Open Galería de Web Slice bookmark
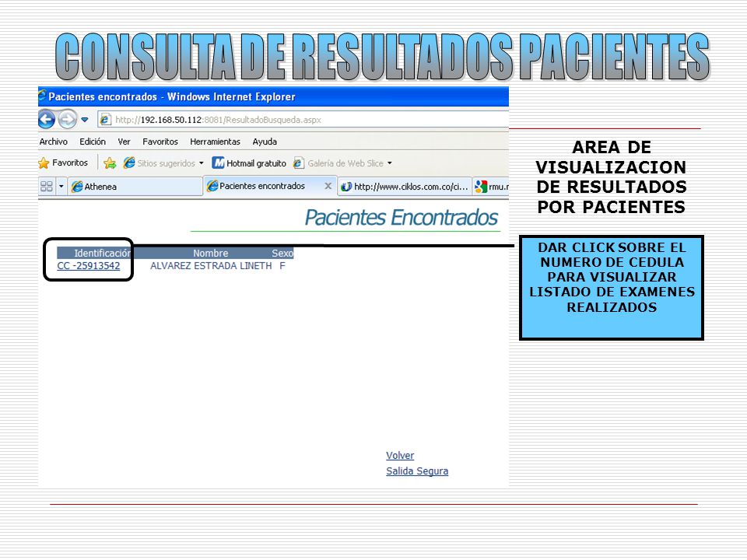The image size is (747, 560). click(x=338, y=163)
